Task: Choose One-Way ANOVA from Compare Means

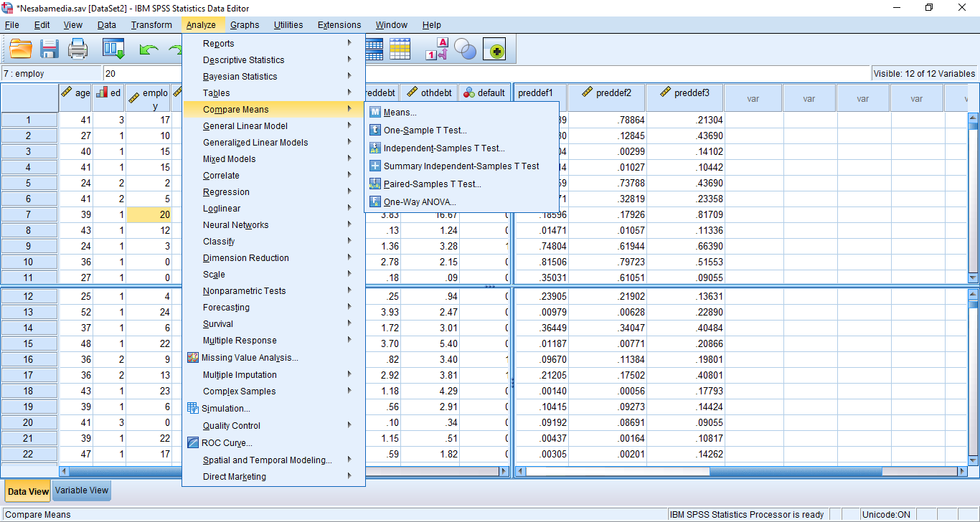Action: 420,202
